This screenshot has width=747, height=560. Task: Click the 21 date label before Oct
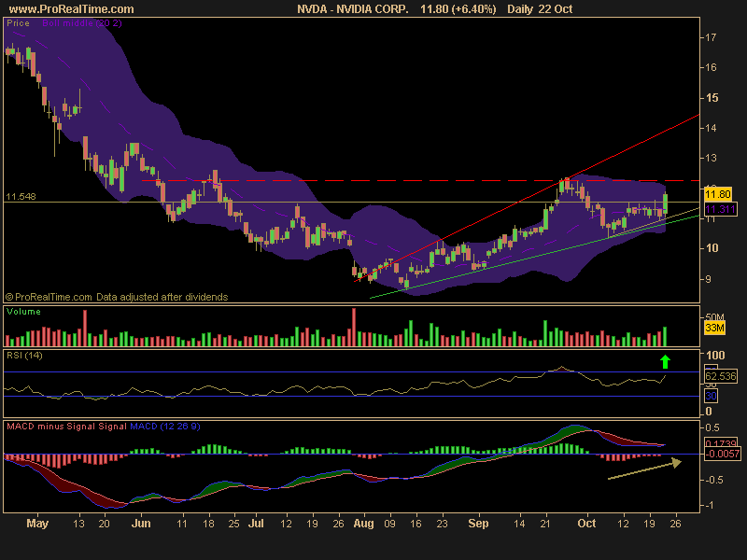click(x=545, y=524)
